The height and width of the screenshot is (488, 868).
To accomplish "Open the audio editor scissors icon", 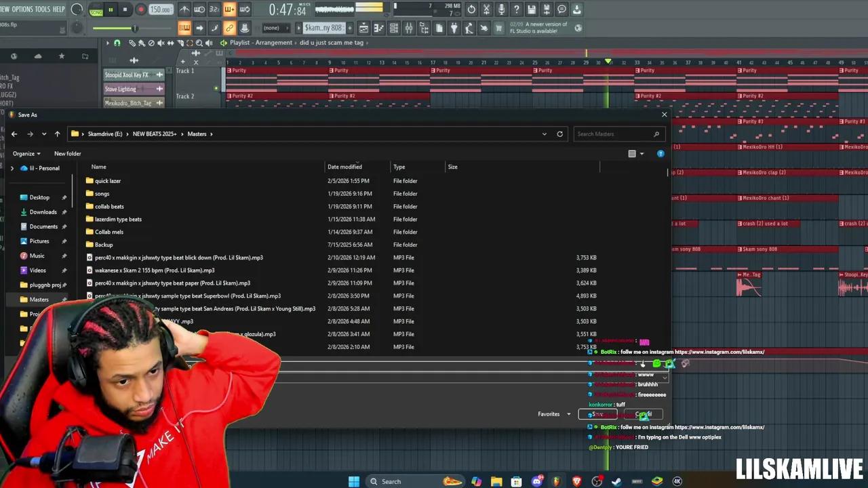I will (x=486, y=9).
